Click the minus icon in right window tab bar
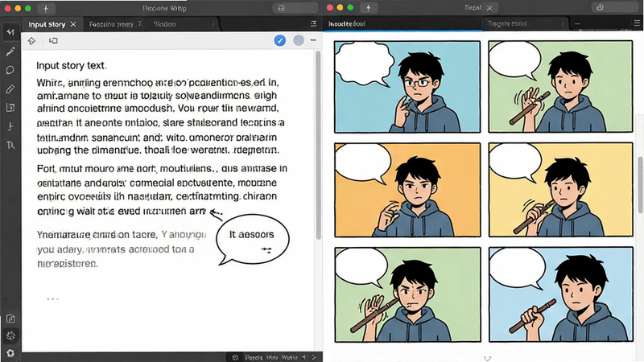This screenshot has height=362, width=644. tap(577, 24)
